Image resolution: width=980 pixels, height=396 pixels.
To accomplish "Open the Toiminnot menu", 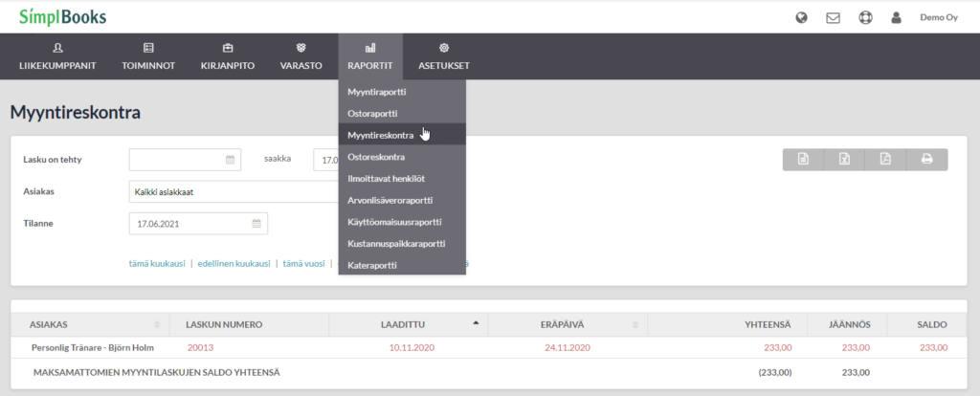I will (x=148, y=56).
